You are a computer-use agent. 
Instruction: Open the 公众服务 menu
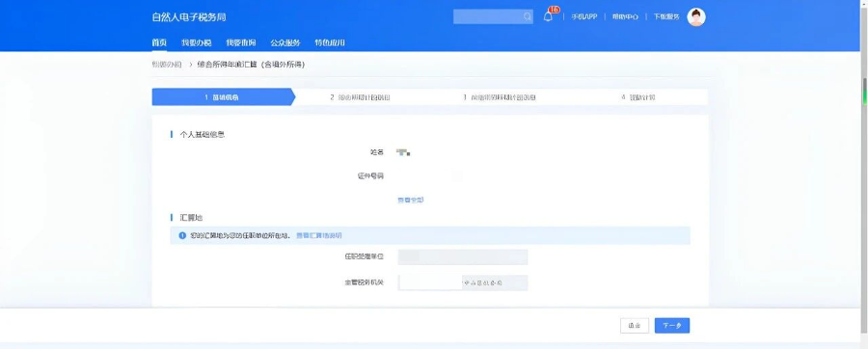(x=285, y=43)
